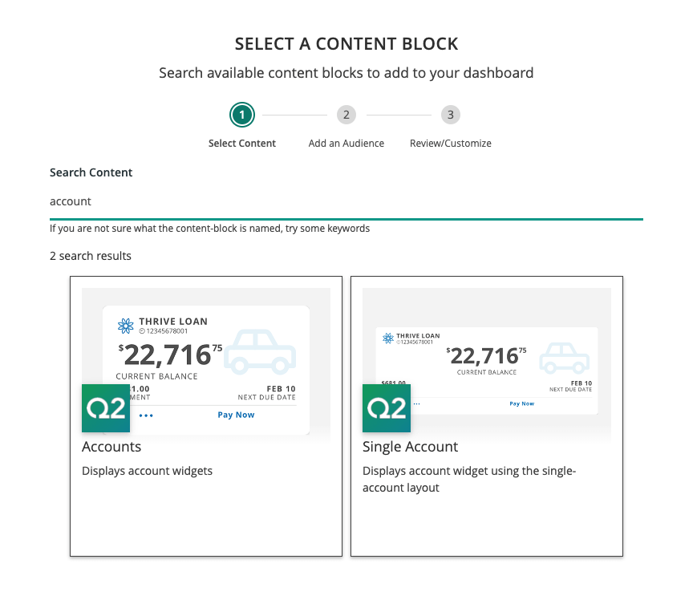Select the Single Account content block title
The image size is (697, 616).
coord(410,447)
